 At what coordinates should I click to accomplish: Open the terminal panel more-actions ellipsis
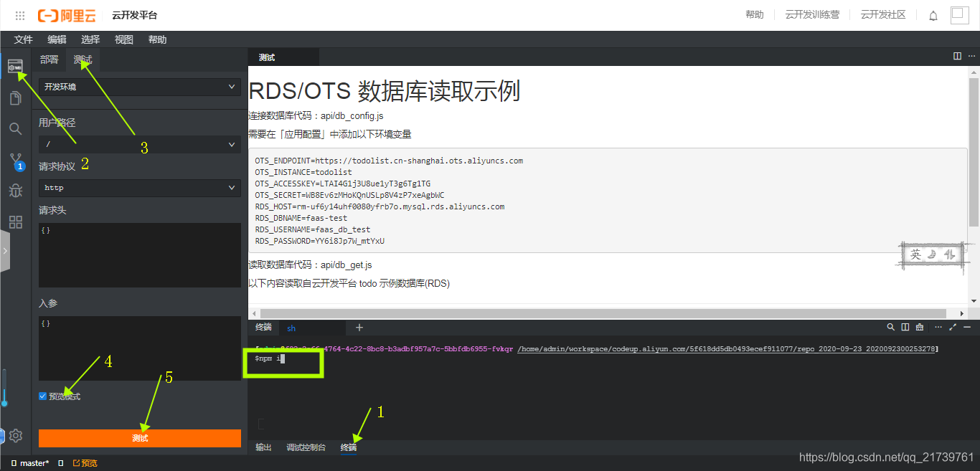pos(938,327)
